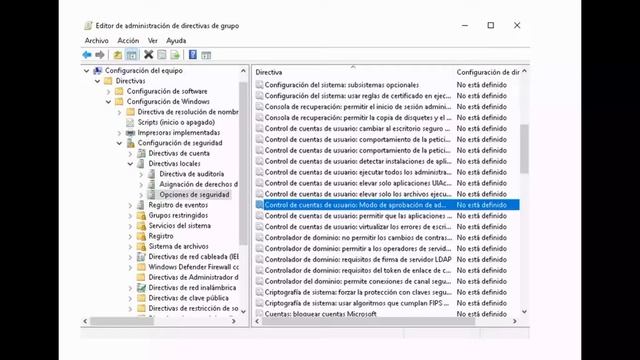Select Opciones de seguridad in the tree

194,195
